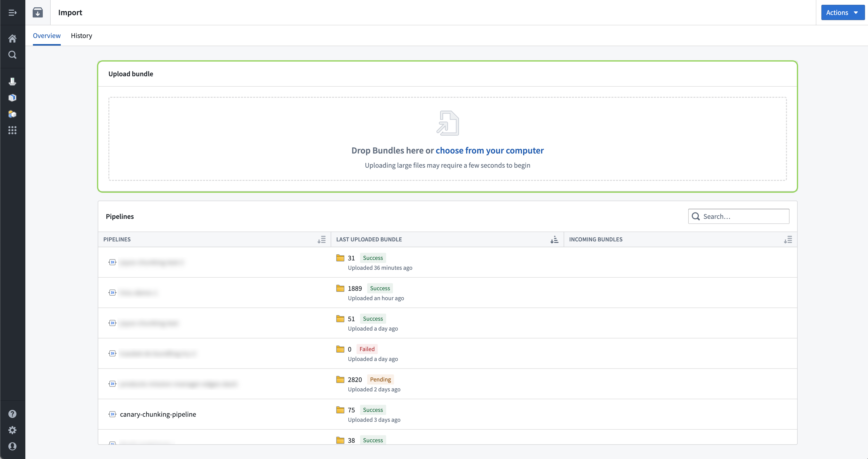The height and width of the screenshot is (459, 868).
Task: Click the Pending status badge
Action: coord(380,379)
